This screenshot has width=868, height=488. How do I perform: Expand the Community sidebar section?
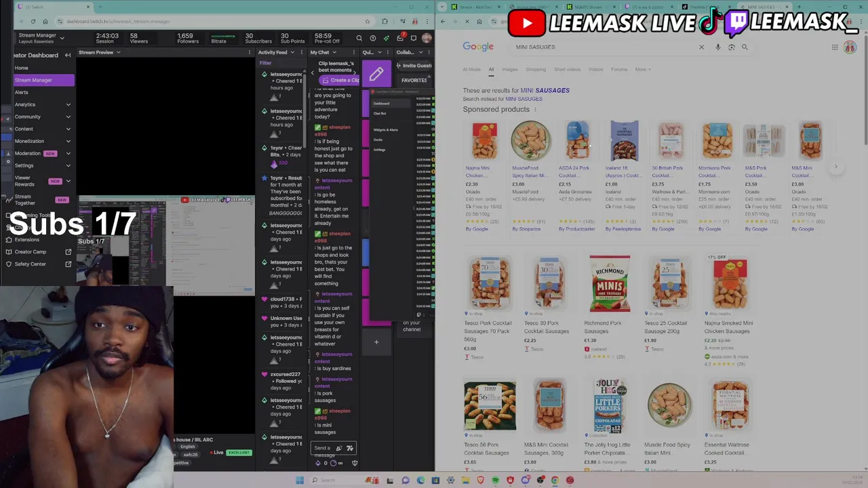[68, 117]
